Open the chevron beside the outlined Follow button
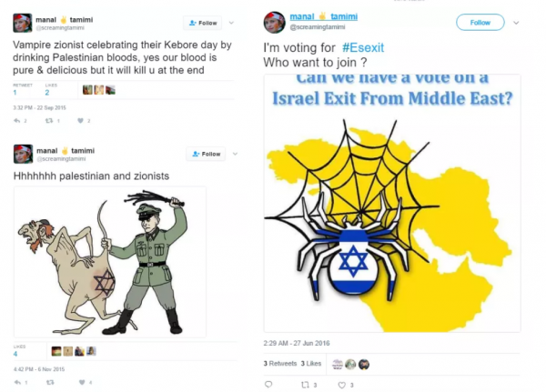Image resolution: width=546 pixels, height=392 pixels. tap(516, 23)
